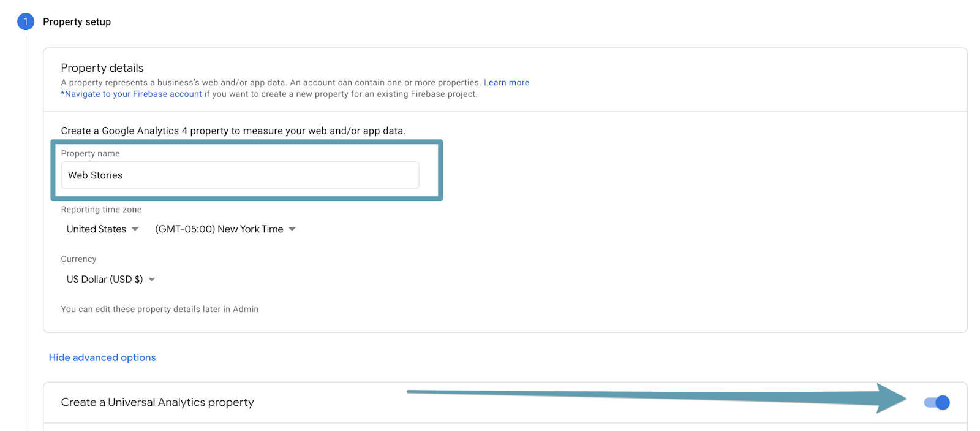Image resolution: width=980 pixels, height=431 pixels.
Task: Collapse with Hide advanced options
Action: (x=102, y=357)
